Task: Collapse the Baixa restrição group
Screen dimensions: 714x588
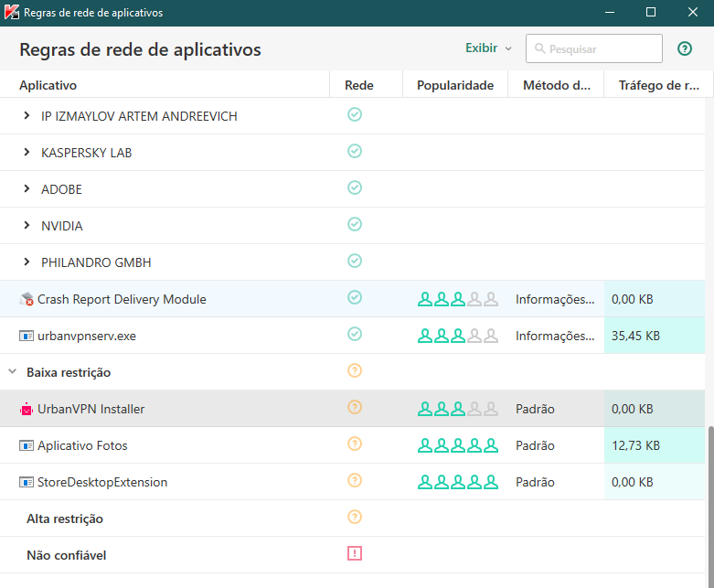Action: [13, 372]
